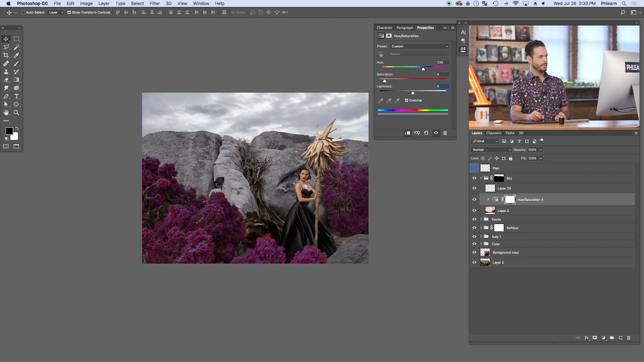Open the Filter menu

pos(154,4)
